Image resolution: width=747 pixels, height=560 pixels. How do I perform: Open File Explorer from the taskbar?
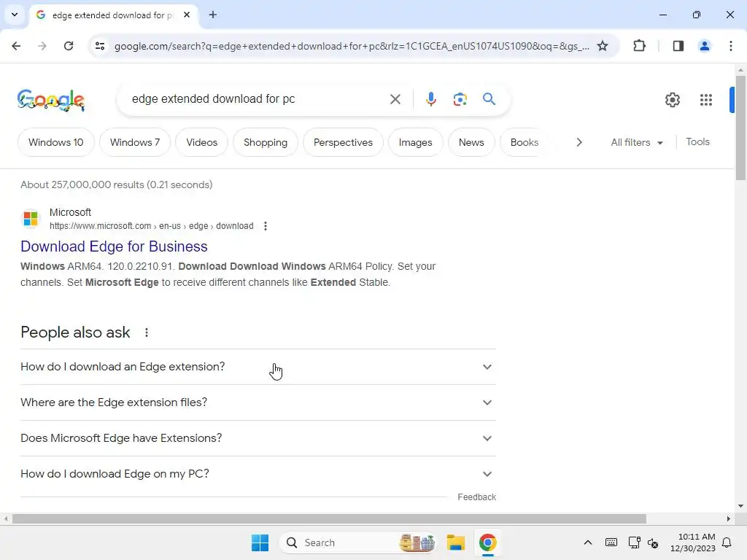pyautogui.click(x=455, y=542)
